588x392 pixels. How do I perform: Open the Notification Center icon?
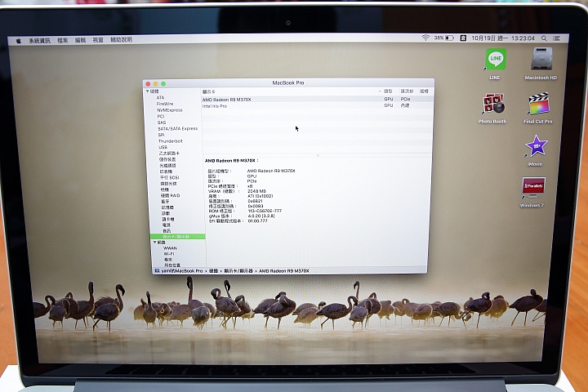[x=557, y=38]
